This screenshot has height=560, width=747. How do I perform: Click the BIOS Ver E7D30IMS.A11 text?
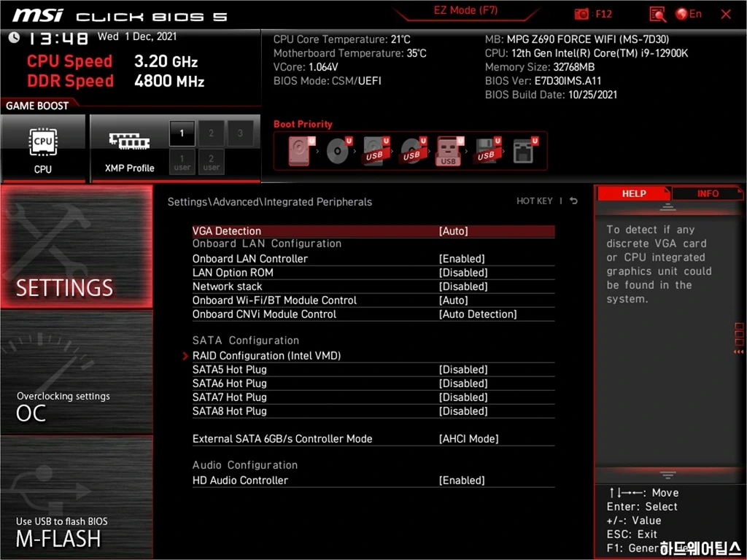[x=543, y=81]
